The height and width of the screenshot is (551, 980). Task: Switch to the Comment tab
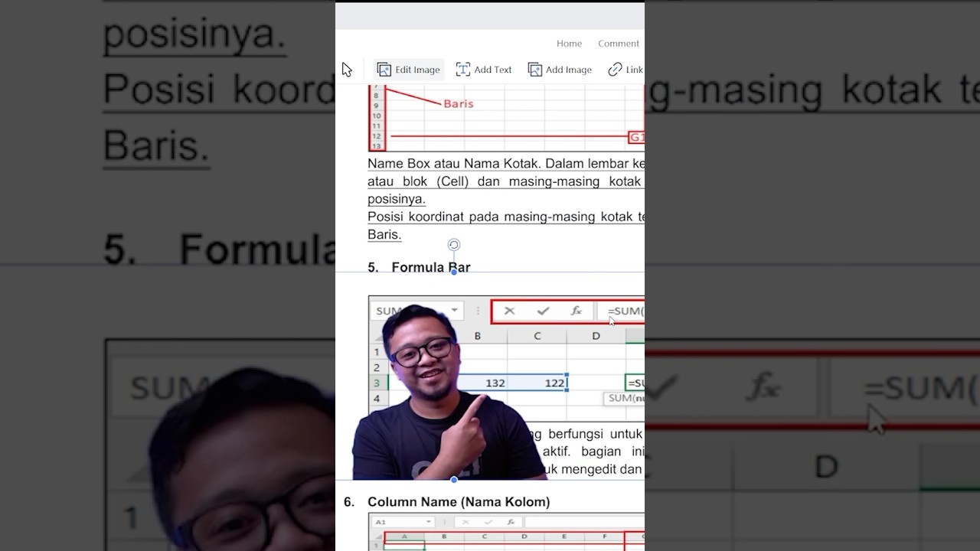(619, 44)
